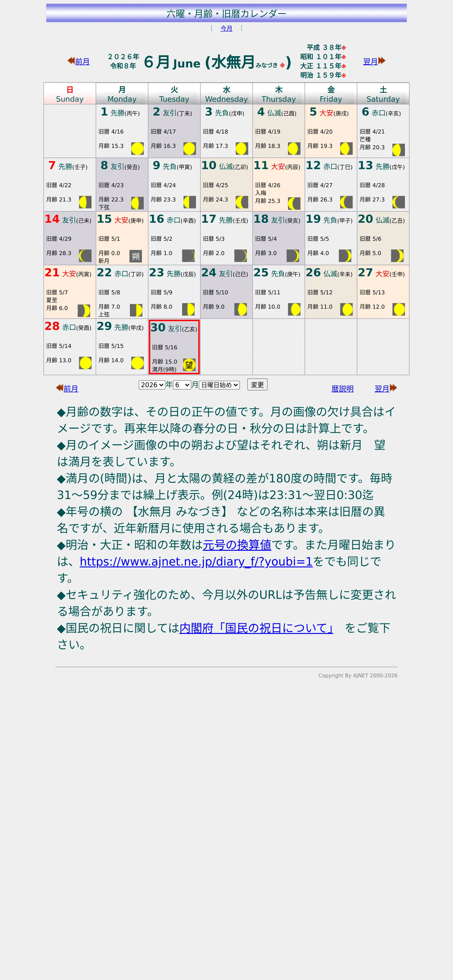Click the 変更 button

point(257,385)
